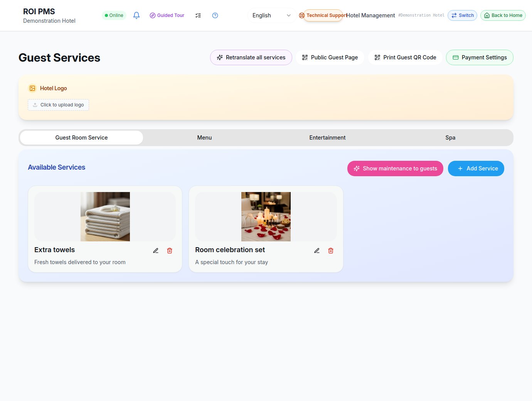Viewport: 532px width, 401px height.
Task: Click 'A special touch for your stay' text
Action: pyautogui.click(x=231, y=262)
